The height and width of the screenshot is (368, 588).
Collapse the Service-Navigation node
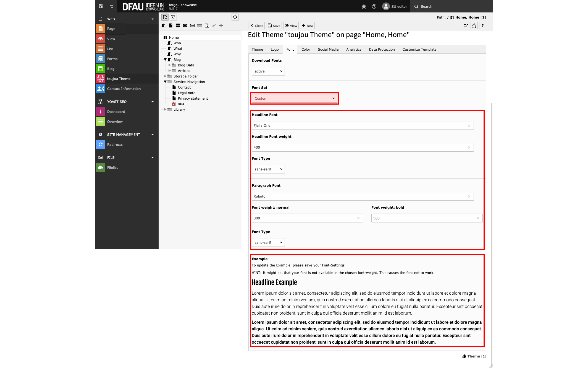165,82
